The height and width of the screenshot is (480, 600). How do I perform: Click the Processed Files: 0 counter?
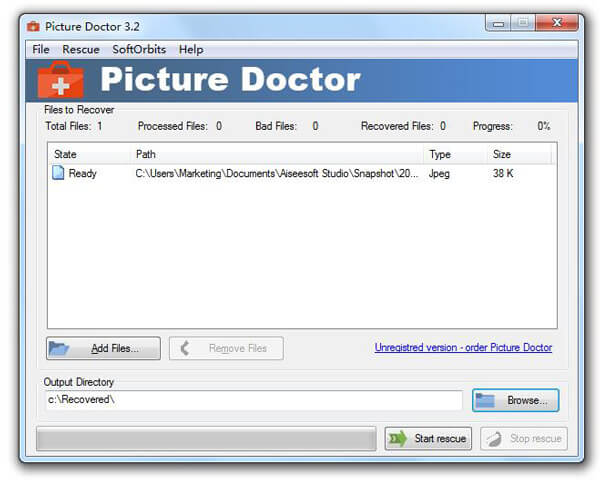click(x=180, y=126)
